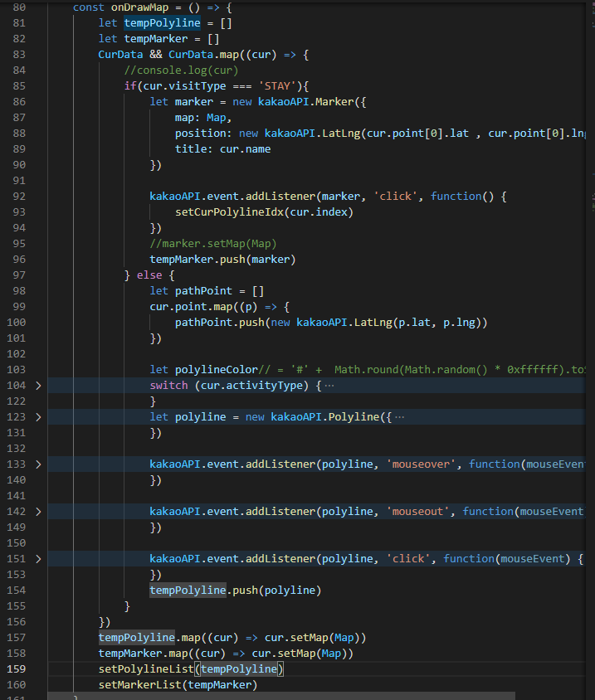Image resolution: width=595 pixels, height=700 pixels.
Task: Click line number 104 in the gutter
Action: 17,386
